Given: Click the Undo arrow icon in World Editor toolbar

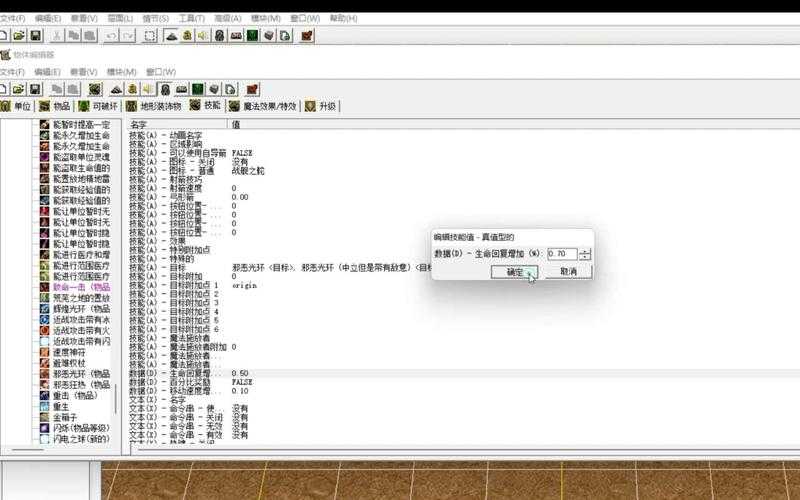Looking at the screenshot, I should point(111,36).
